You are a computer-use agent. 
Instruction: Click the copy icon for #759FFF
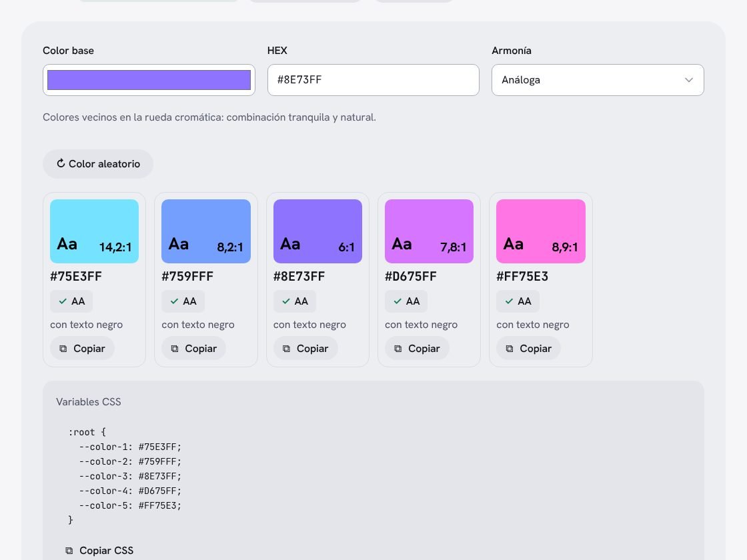click(x=175, y=349)
